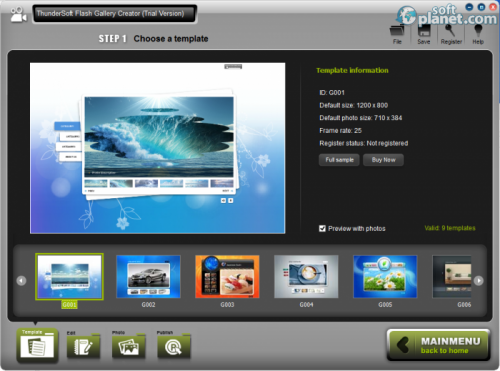Click the video camera app logo
Viewport: 500px width, 371px height.
tap(18, 15)
